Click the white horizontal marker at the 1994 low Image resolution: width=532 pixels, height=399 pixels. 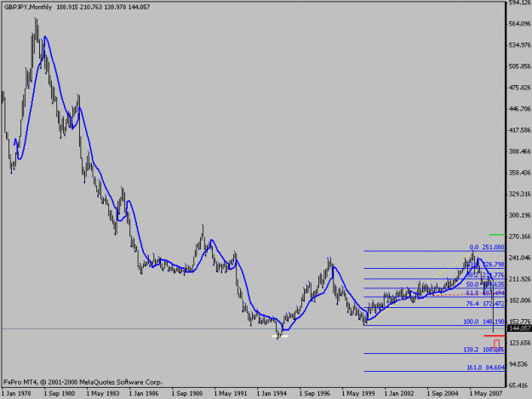pos(280,336)
